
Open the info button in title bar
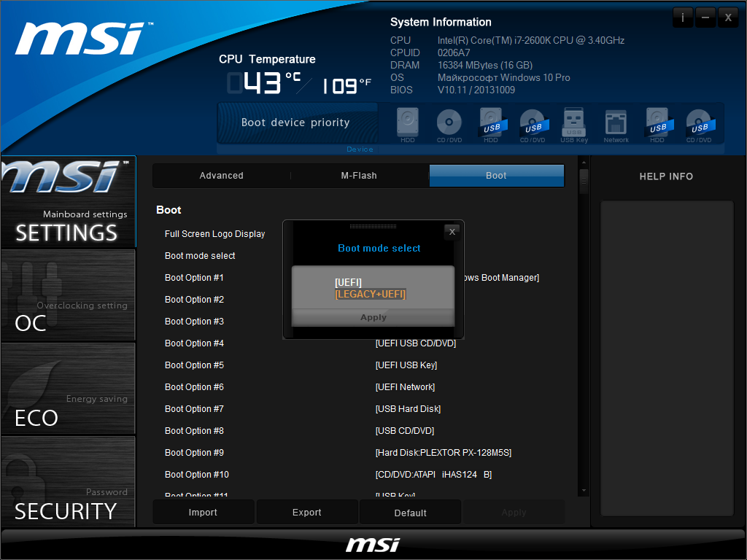(x=683, y=18)
